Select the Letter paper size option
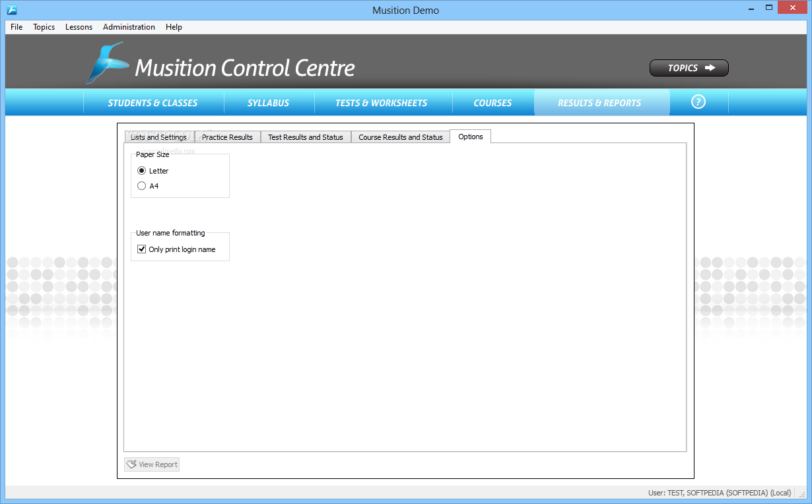The width and height of the screenshot is (812, 504). click(x=152, y=171)
